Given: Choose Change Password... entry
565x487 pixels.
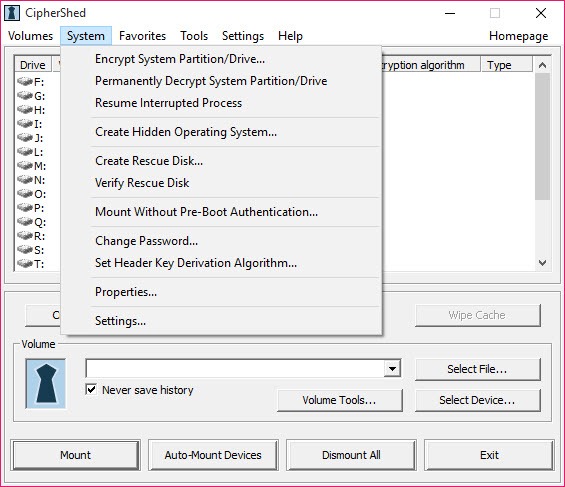Looking at the screenshot, I should click(x=221, y=241).
